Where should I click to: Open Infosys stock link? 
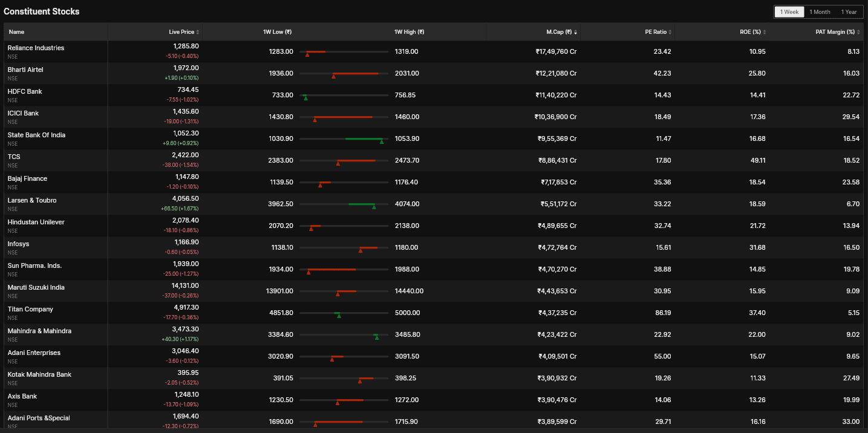[18, 244]
